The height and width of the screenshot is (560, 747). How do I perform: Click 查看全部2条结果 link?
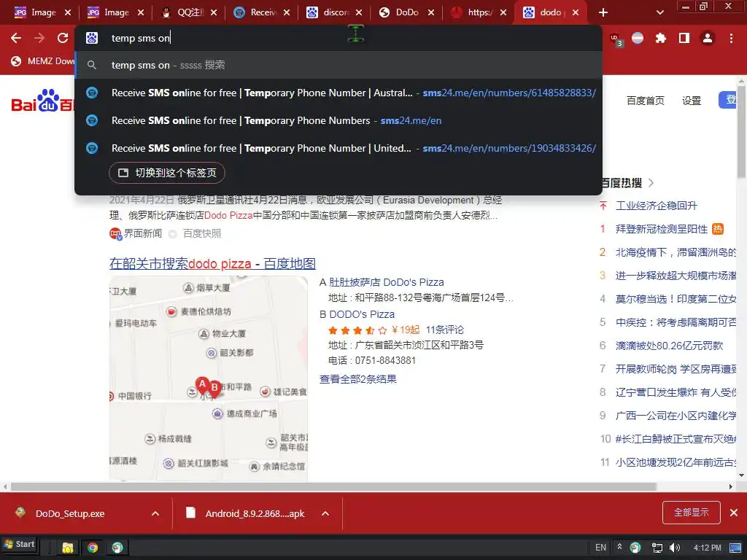357,379
